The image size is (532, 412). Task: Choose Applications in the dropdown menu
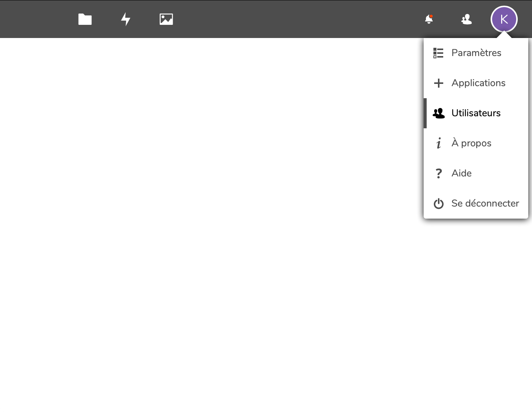(x=478, y=83)
